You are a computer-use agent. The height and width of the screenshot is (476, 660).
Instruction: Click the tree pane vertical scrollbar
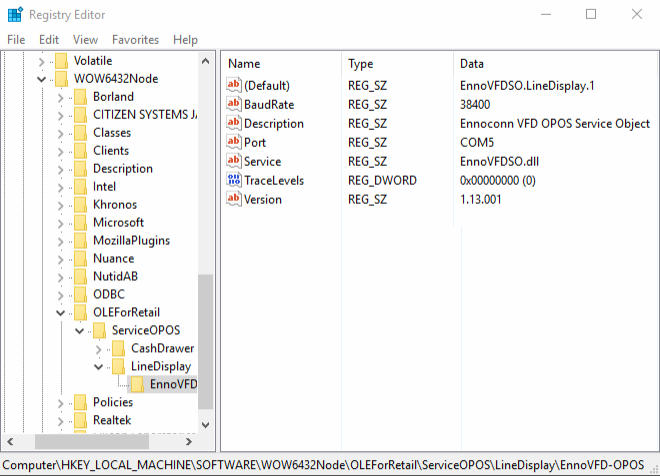(206, 340)
